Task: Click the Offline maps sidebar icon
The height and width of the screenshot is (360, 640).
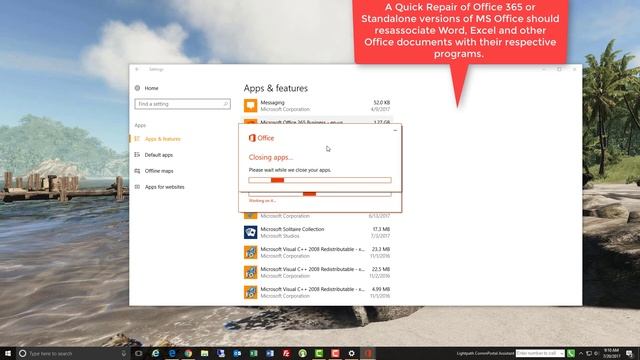Action: (137, 171)
